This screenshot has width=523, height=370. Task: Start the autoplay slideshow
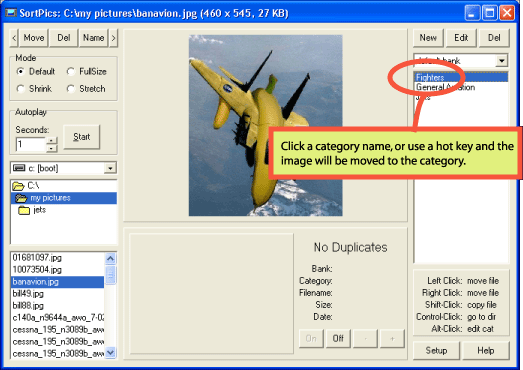click(x=81, y=137)
